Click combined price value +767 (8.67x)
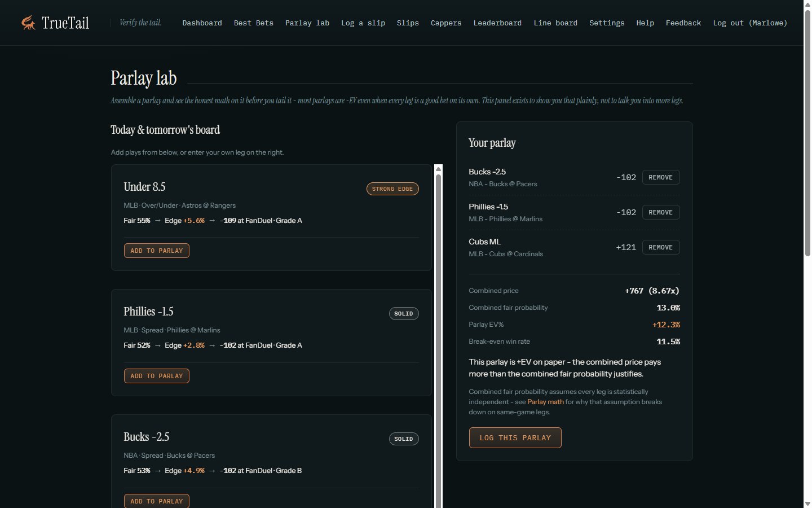Image resolution: width=812 pixels, height=508 pixels. click(652, 291)
